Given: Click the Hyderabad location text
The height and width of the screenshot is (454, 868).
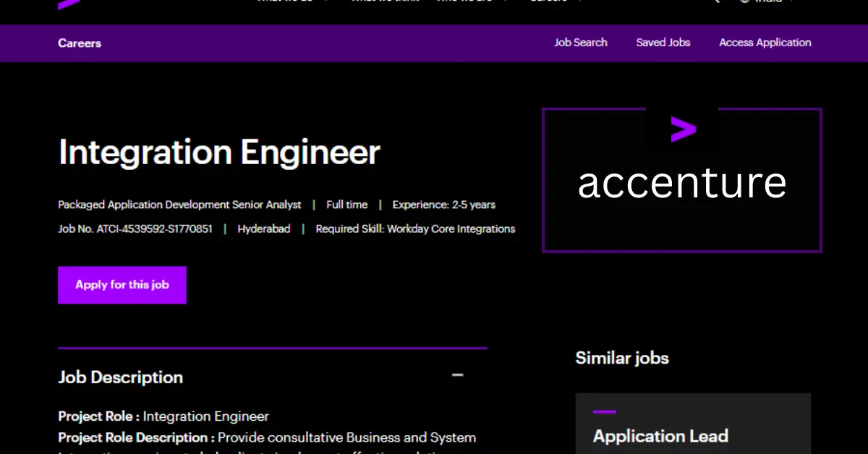Looking at the screenshot, I should pyautogui.click(x=264, y=229).
